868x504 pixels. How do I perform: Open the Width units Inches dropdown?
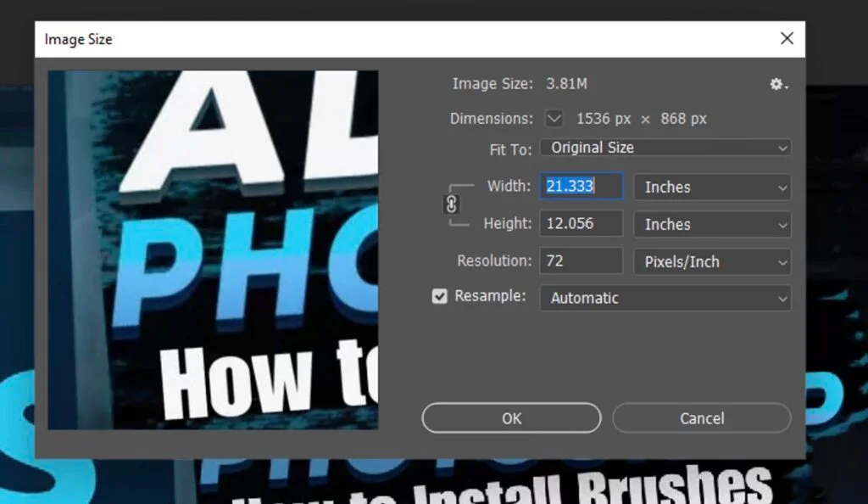(712, 187)
